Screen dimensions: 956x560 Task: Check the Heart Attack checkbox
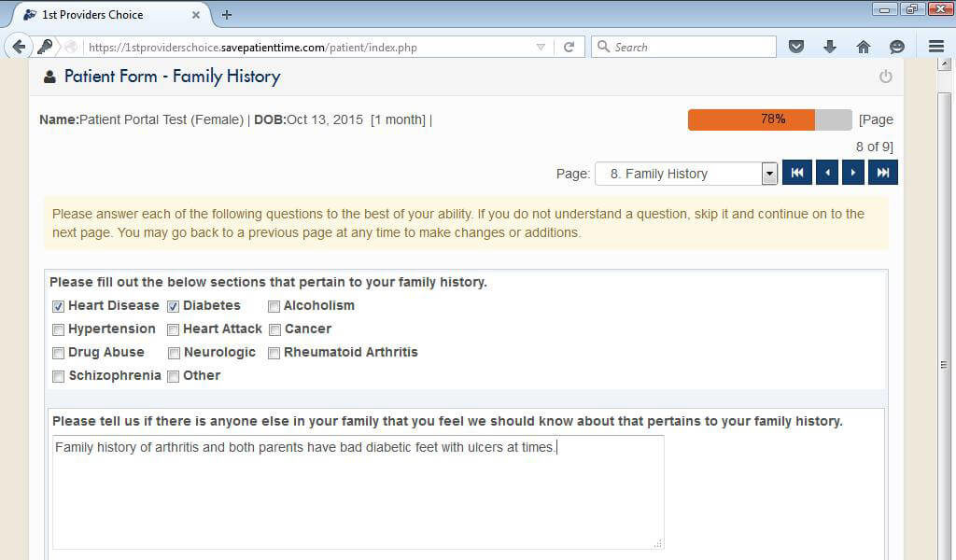(173, 329)
